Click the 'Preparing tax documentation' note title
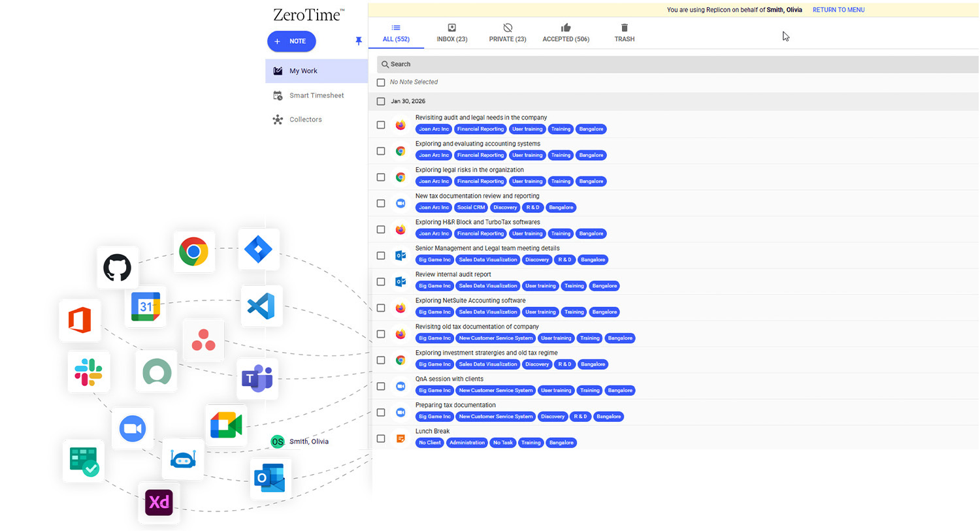The image size is (980, 531). tap(455, 405)
